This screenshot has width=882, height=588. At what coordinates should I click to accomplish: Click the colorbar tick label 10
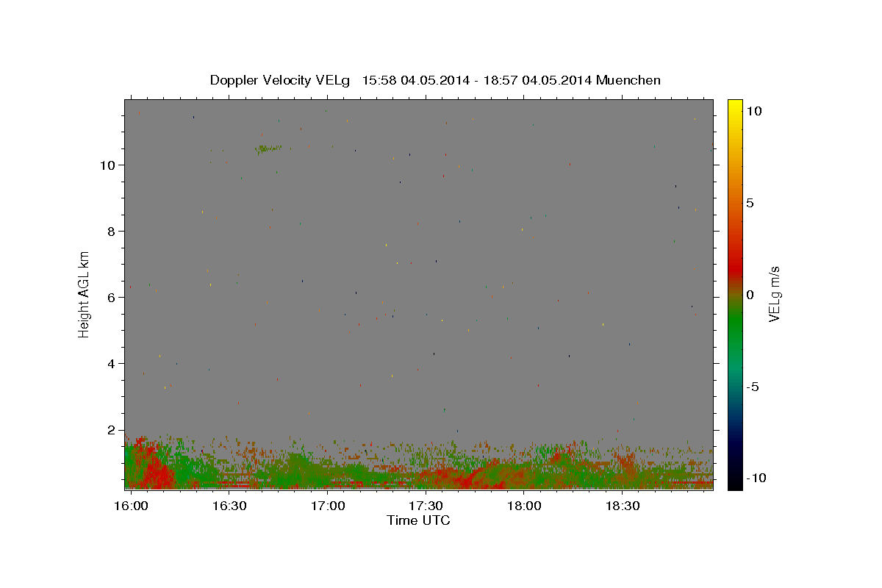[753, 111]
